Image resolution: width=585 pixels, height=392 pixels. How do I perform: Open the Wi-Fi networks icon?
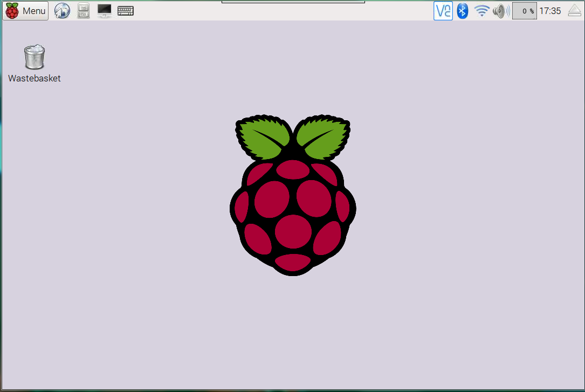click(481, 11)
